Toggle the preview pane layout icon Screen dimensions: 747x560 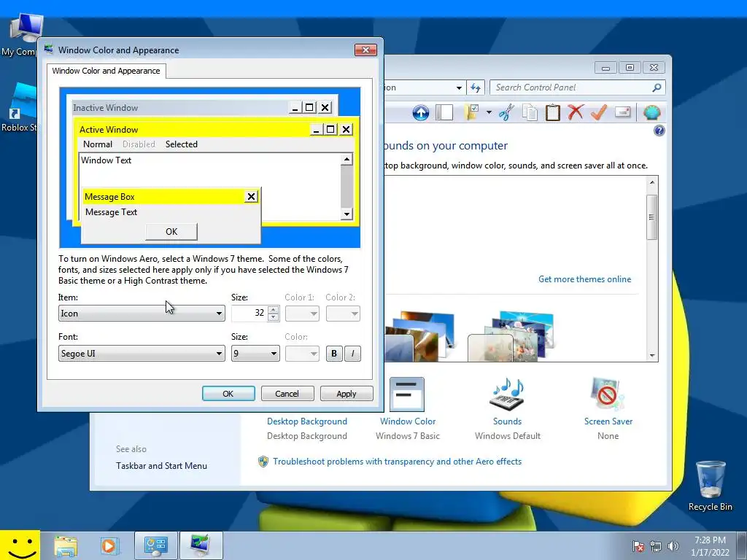click(444, 113)
